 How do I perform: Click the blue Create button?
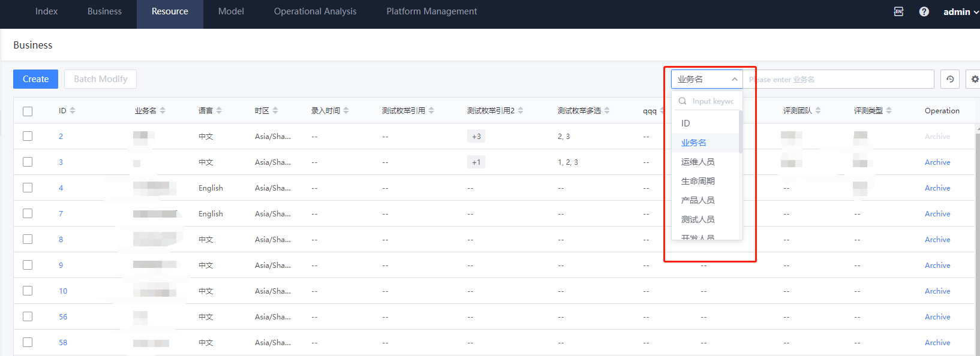[35, 79]
